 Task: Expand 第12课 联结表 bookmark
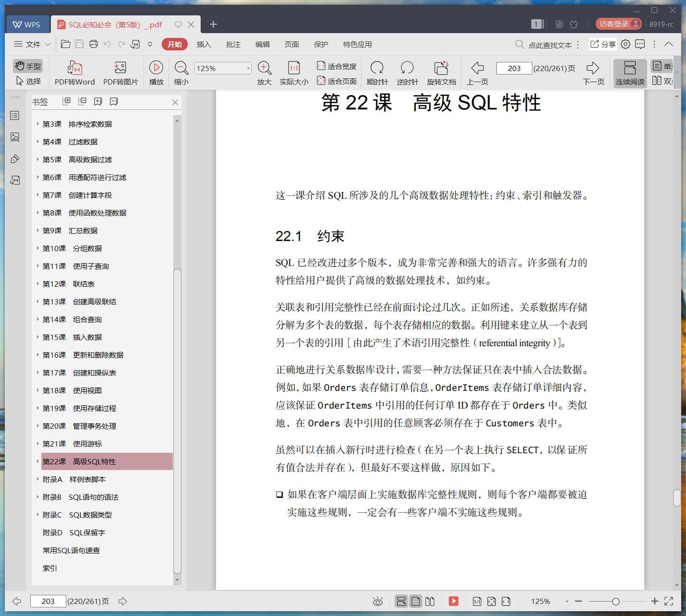click(38, 283)
